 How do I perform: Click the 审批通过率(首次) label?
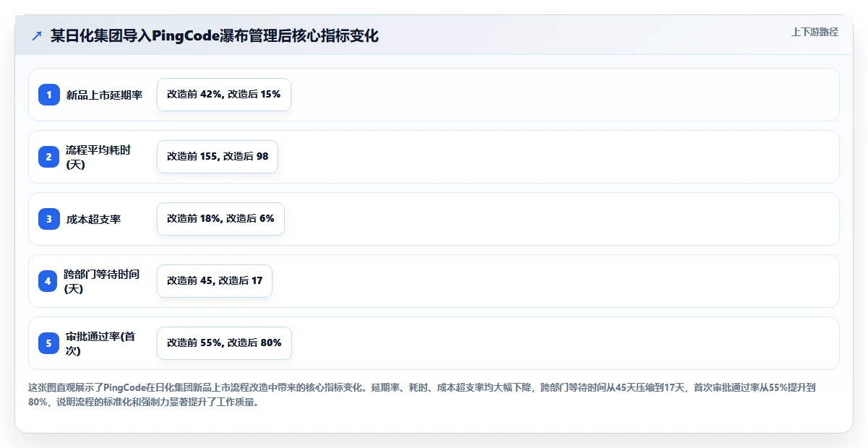[100, 343]
